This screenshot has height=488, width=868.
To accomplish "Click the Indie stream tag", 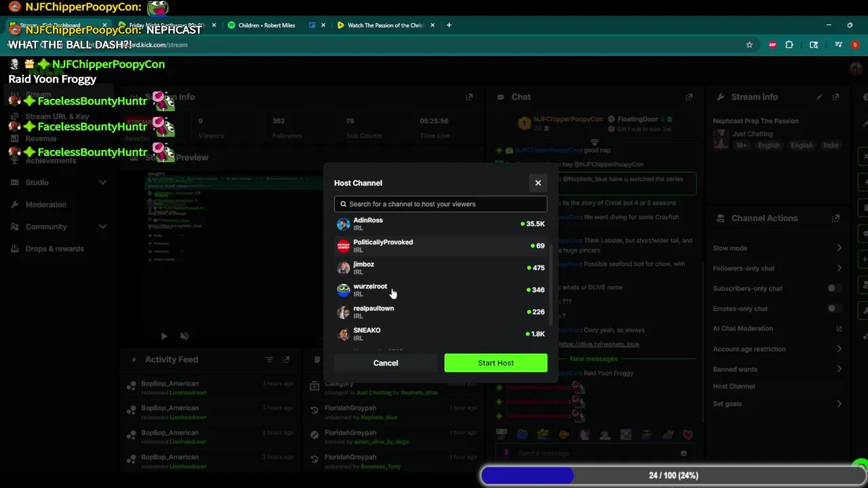I will pos(831,146).
